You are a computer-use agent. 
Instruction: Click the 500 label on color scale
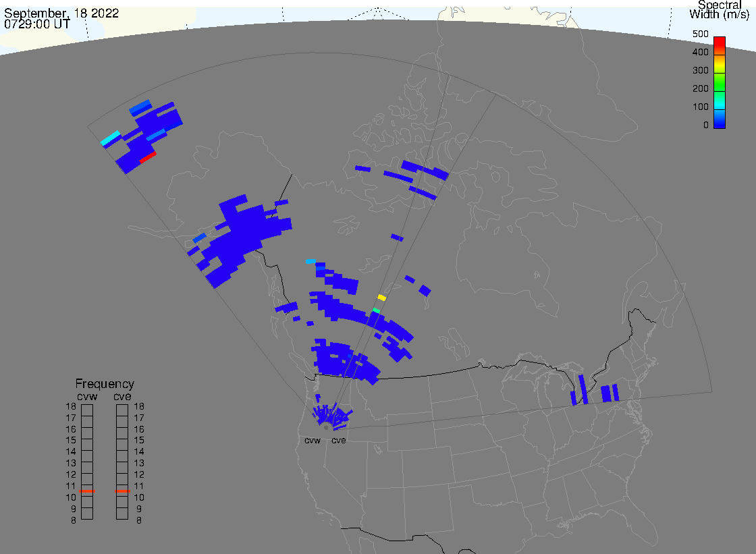point(700,34)
